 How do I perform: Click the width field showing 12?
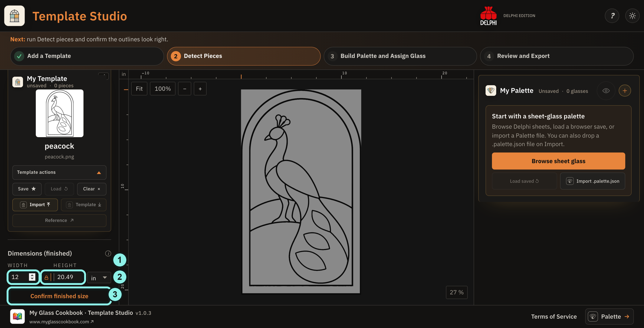point(23,277)
